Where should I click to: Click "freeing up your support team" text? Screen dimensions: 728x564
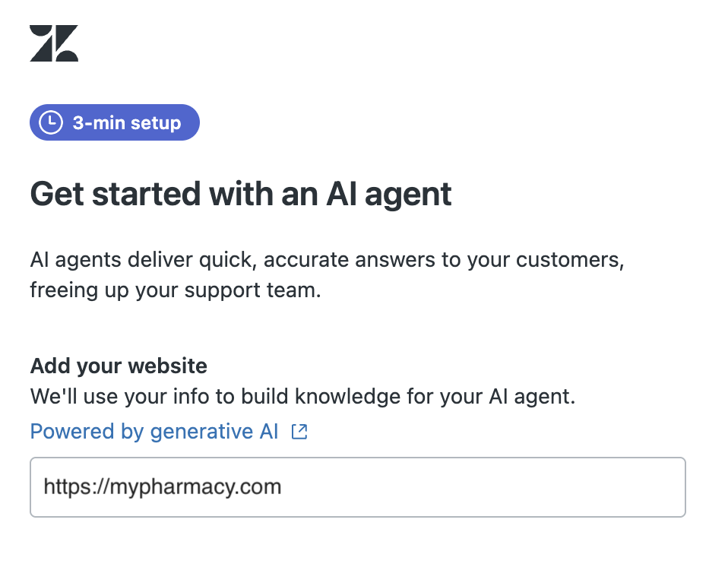175,290
